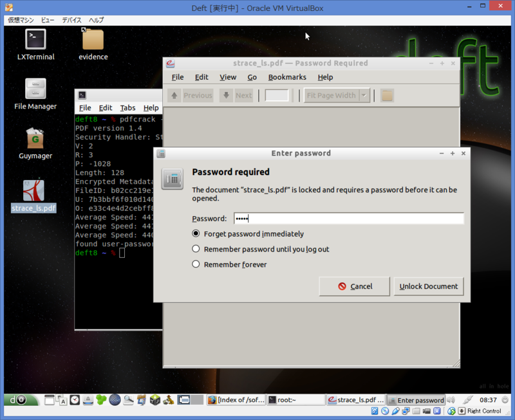
Task: Click the green clover taskbar launcher icon
Action: [101, 400]
